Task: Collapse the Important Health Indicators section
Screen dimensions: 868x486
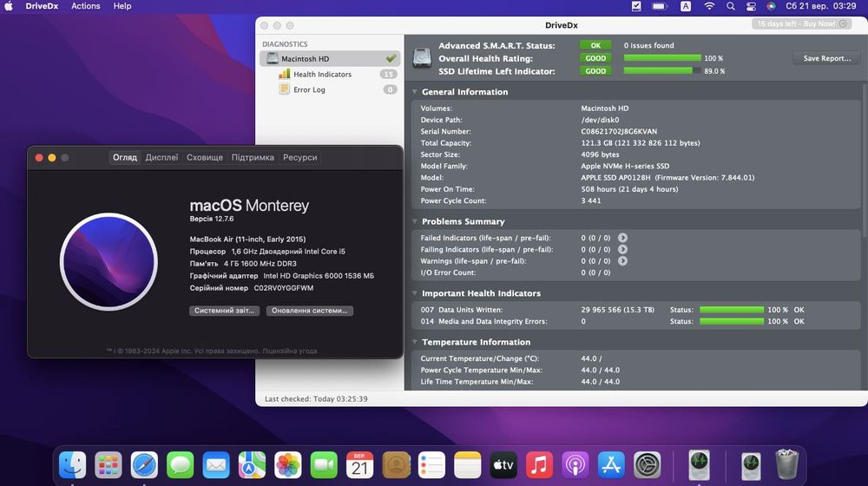Action: coord(415,293)
